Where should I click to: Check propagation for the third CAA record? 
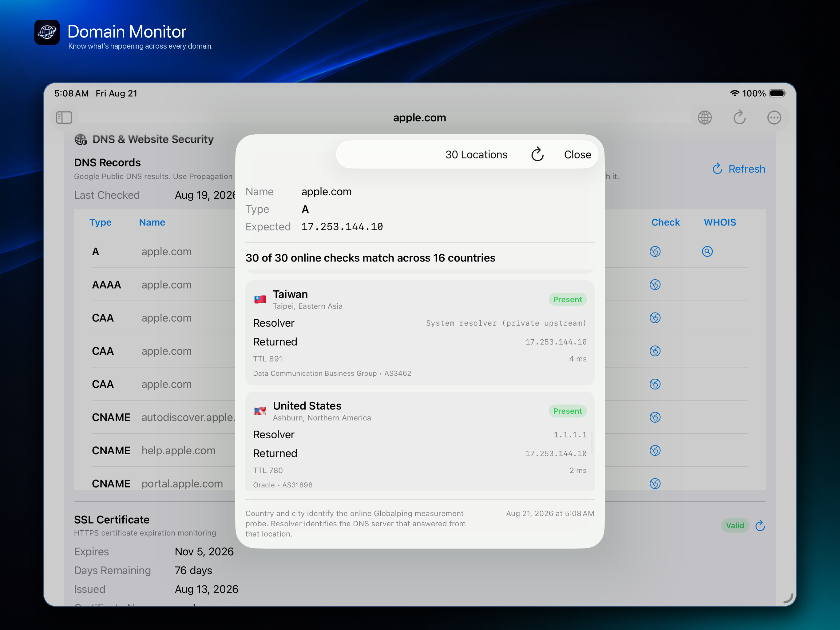655,384
